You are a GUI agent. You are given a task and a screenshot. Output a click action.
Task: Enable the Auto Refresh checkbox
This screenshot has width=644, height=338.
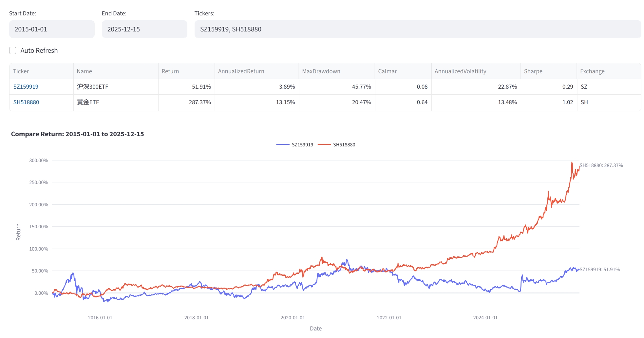13,50
